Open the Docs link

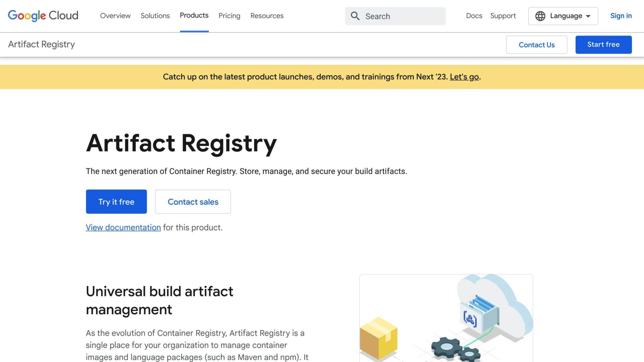click(474, 16)
